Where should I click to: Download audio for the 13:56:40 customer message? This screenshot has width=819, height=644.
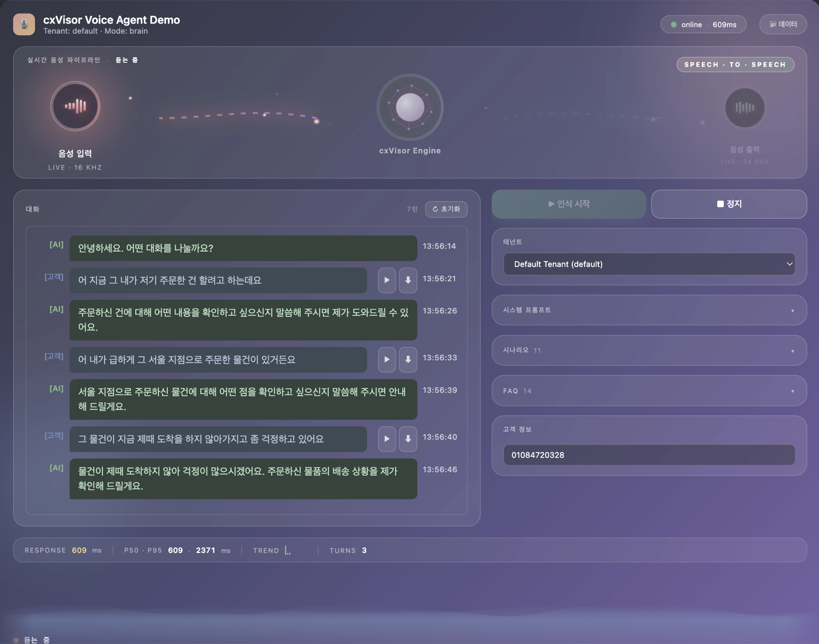408,439
